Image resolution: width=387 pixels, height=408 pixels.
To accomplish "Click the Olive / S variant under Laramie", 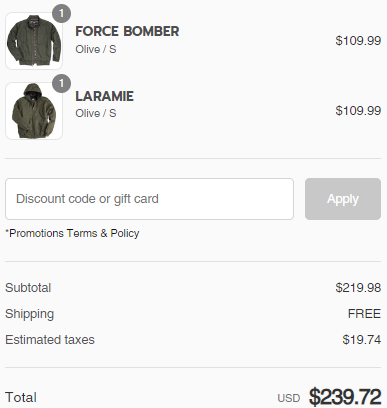I will coord(96,113).
